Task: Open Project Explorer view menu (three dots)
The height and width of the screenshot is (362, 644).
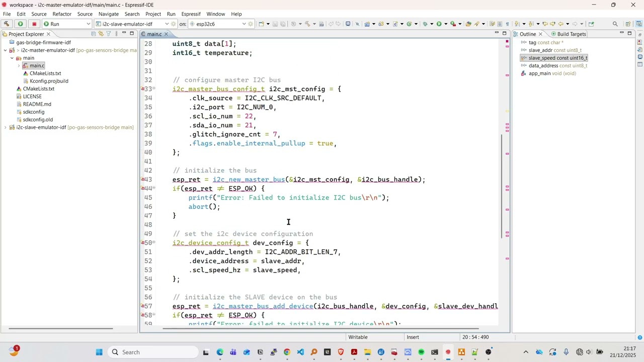Action: click(116, 34)
